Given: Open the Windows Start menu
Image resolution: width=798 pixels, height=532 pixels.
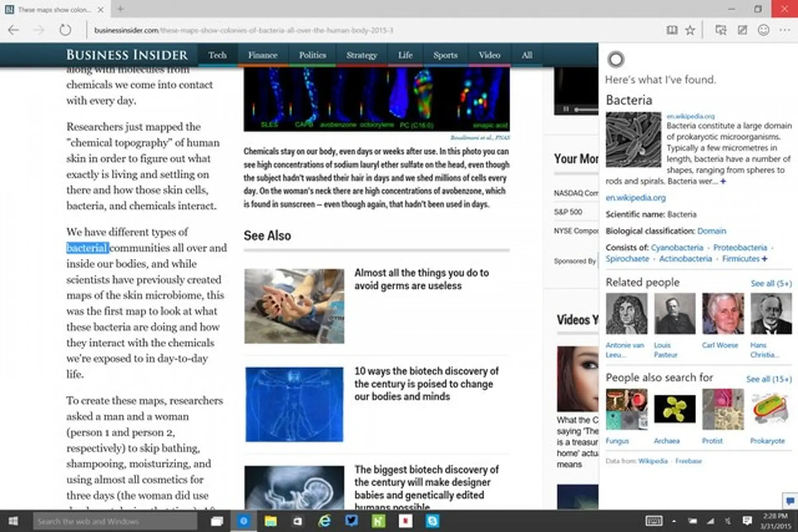Looking at the screenshot, I should coord(13,521).
